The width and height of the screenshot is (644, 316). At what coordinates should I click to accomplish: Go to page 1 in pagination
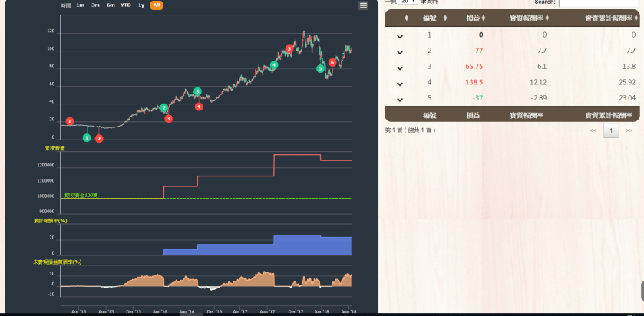pyautogui.click(x=611, y=131)
